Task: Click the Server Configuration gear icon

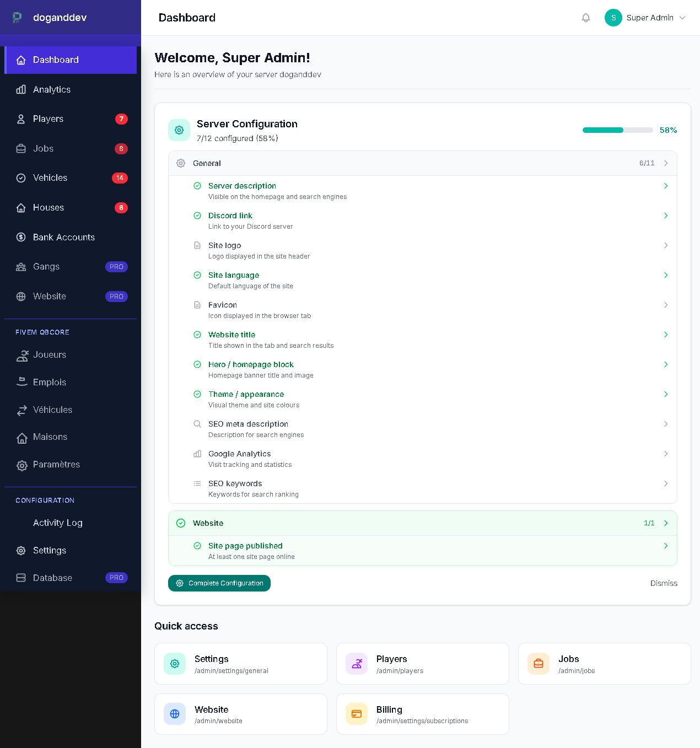Action: point(179,130)
